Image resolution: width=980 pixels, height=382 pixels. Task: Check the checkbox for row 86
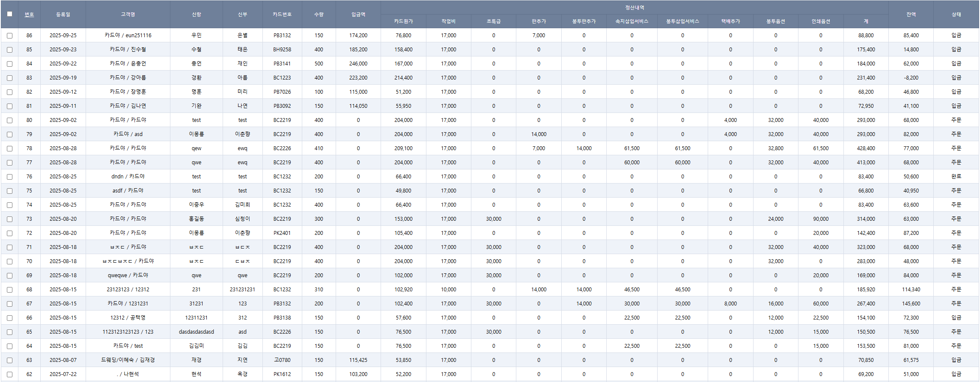tap(9, 36)
